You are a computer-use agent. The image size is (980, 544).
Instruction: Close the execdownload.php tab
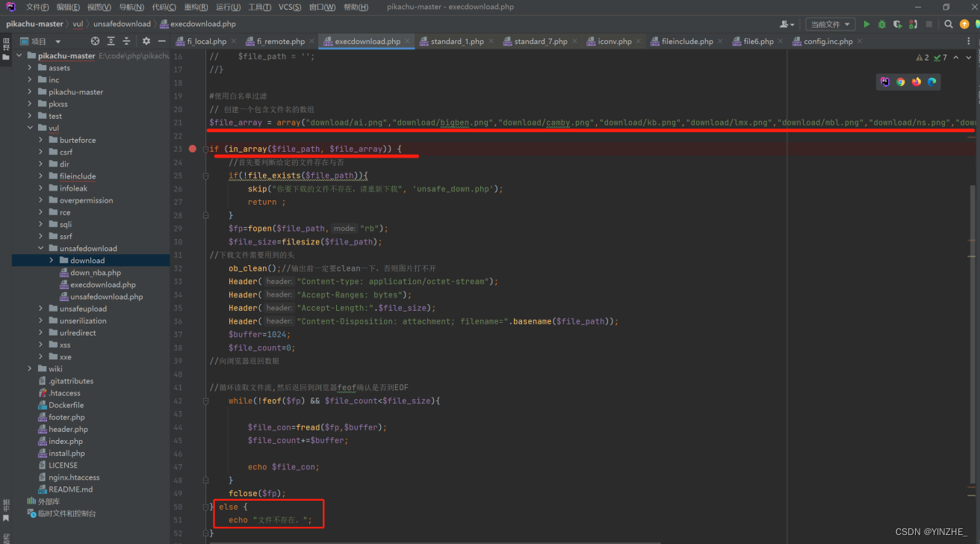pyautogui.click(x=408, y=41)
